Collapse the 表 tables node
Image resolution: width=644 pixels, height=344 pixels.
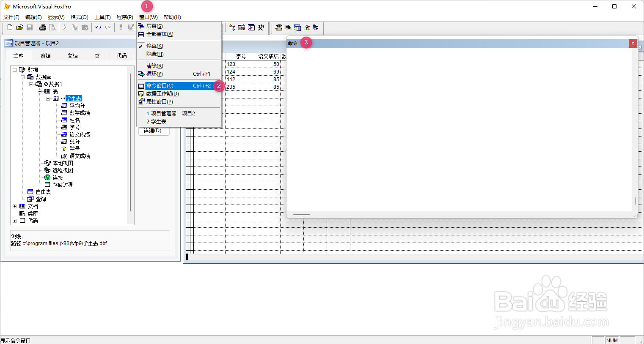pyautogui.click(x=40, y=91)
